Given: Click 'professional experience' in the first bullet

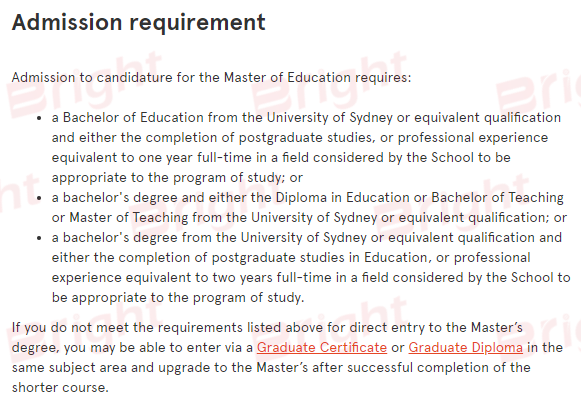Looking at the screenshot, I should coord(473,138).
